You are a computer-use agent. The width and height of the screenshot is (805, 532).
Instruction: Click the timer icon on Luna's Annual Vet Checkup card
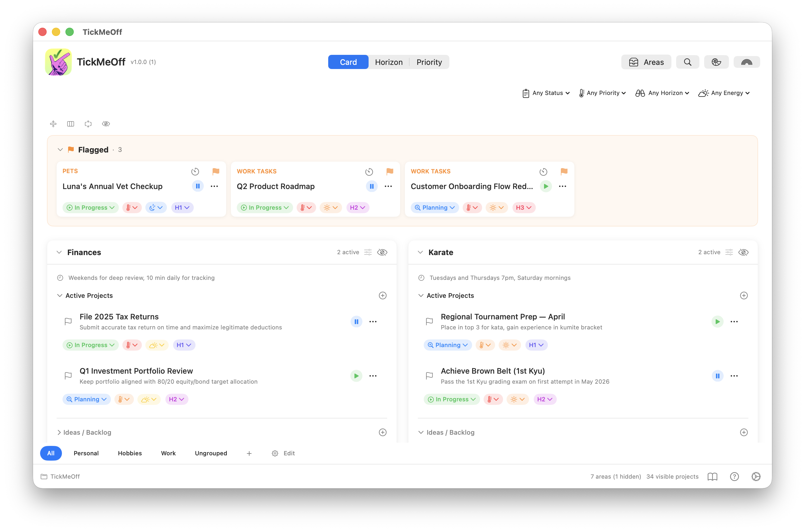click(x=195, y=172)
